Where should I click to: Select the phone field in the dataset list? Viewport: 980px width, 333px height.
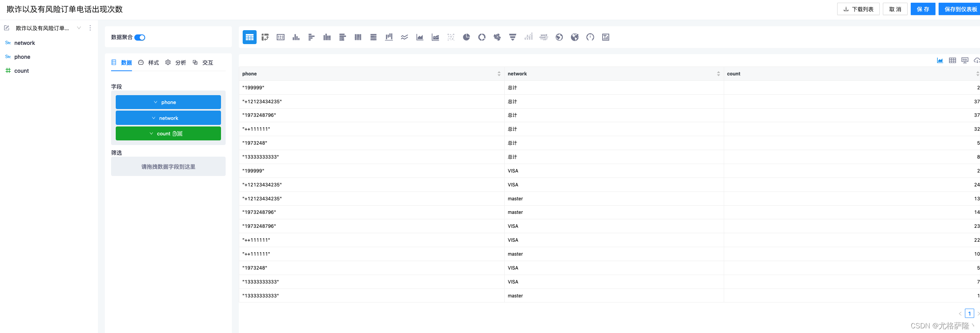tap(22, 57)
